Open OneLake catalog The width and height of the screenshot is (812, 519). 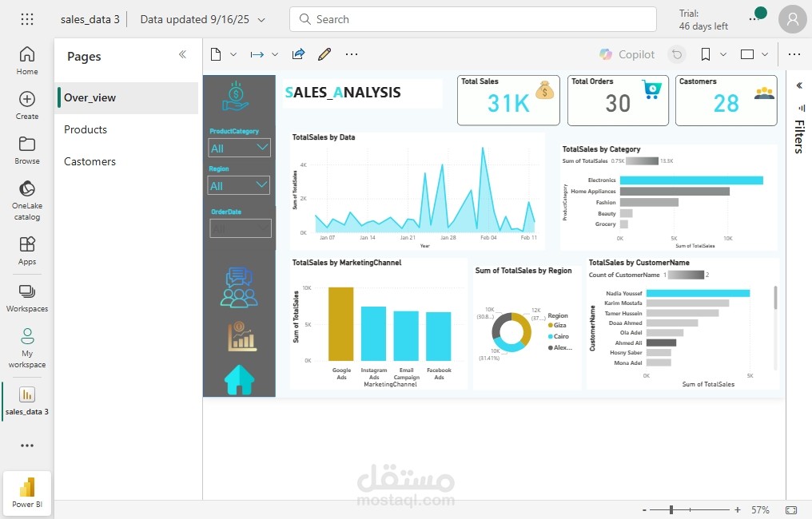coord(27,200)
